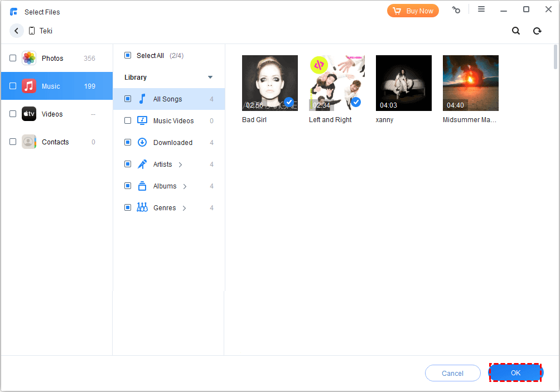560x392 pixels.
Task: Toggle the Select All checkbox
Action: click(x=128, y=55)
